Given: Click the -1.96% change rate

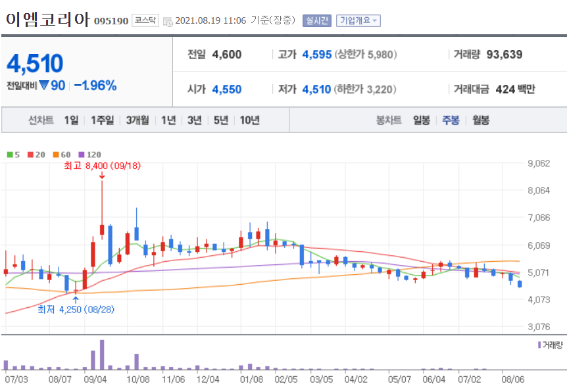Looking at the screenshot, I should [x=95, y=86].
